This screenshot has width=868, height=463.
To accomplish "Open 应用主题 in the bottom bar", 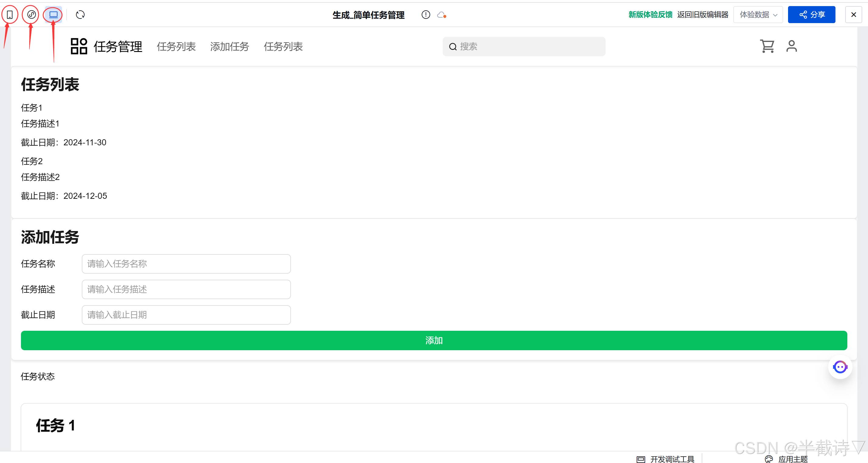I will [793, 459].
